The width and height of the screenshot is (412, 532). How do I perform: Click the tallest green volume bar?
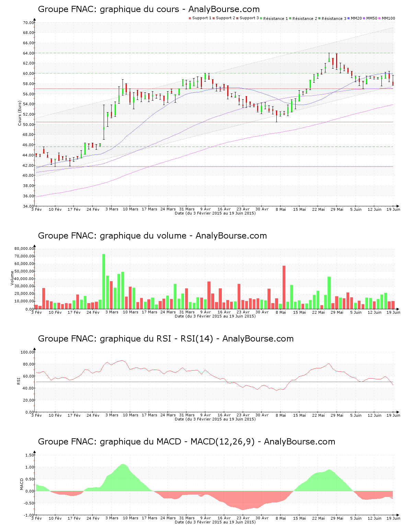pyautogui.click(x=104, y=281)
